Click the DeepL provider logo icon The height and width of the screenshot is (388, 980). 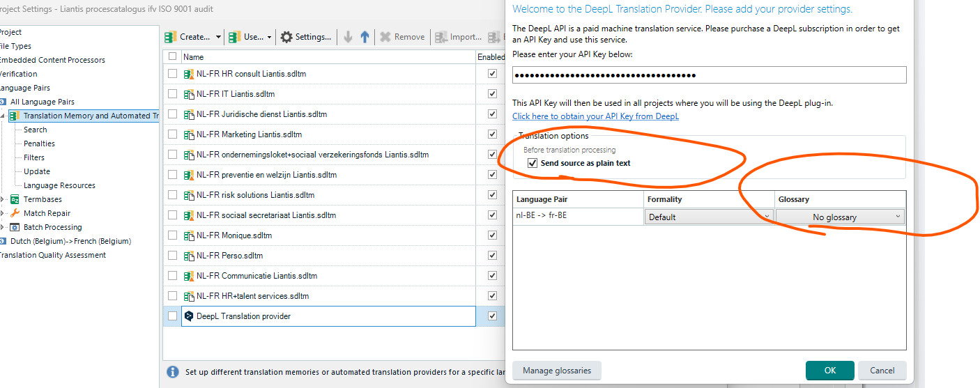point(188,316)
